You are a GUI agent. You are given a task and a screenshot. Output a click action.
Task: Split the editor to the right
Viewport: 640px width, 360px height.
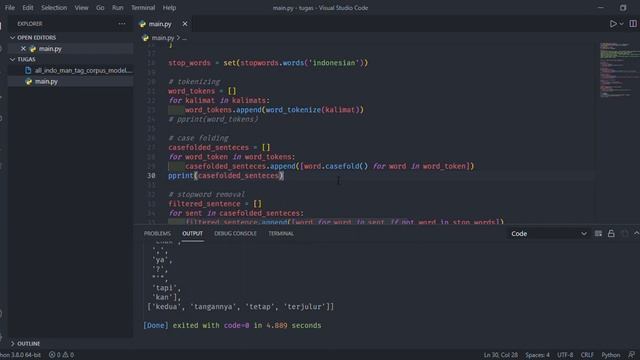[633, 24]
